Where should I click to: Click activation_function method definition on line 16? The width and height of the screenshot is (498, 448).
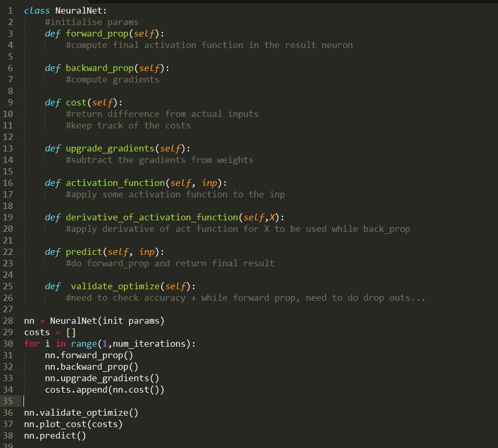(x=115, y=183)
